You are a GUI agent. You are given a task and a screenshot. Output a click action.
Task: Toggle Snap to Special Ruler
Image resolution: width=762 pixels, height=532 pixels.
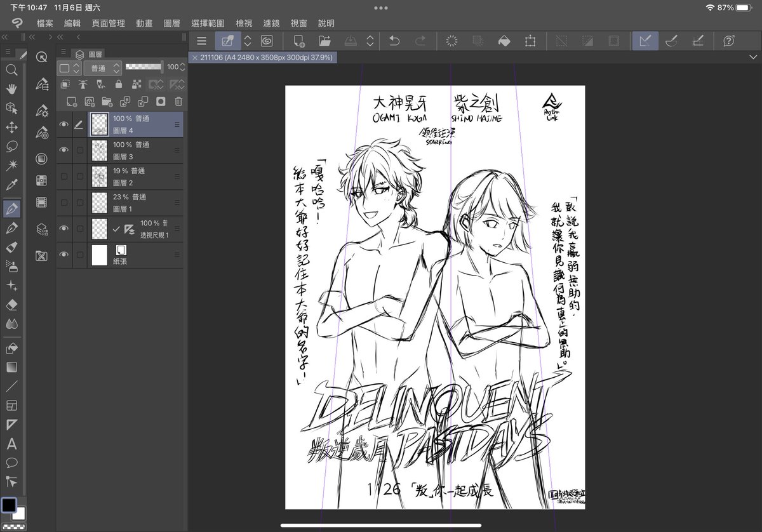point(672,41)
